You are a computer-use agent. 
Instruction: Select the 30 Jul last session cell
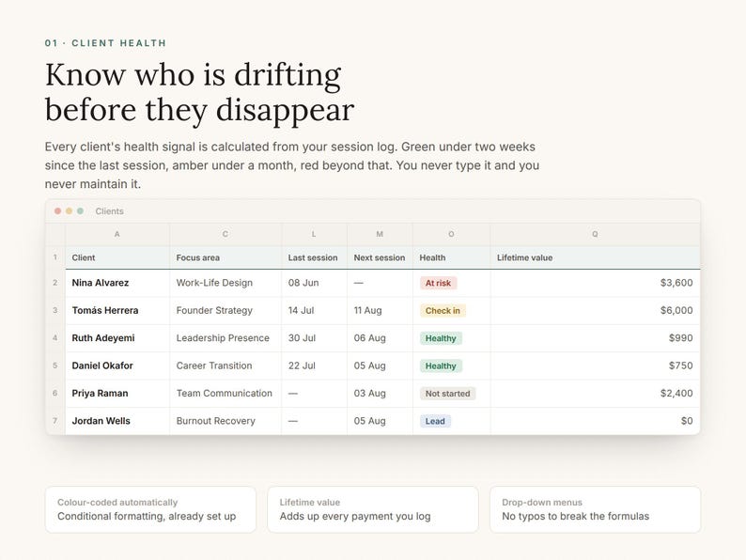point(314,338)
